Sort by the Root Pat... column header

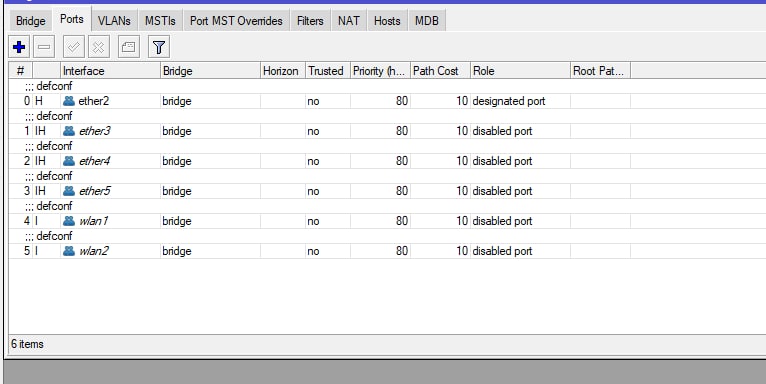click(x=600, y=71)
